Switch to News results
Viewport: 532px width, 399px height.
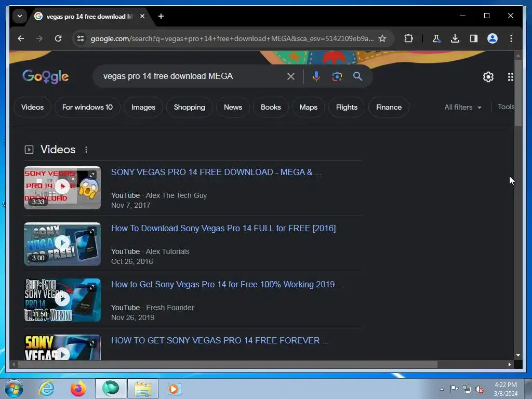click(233, 107)
